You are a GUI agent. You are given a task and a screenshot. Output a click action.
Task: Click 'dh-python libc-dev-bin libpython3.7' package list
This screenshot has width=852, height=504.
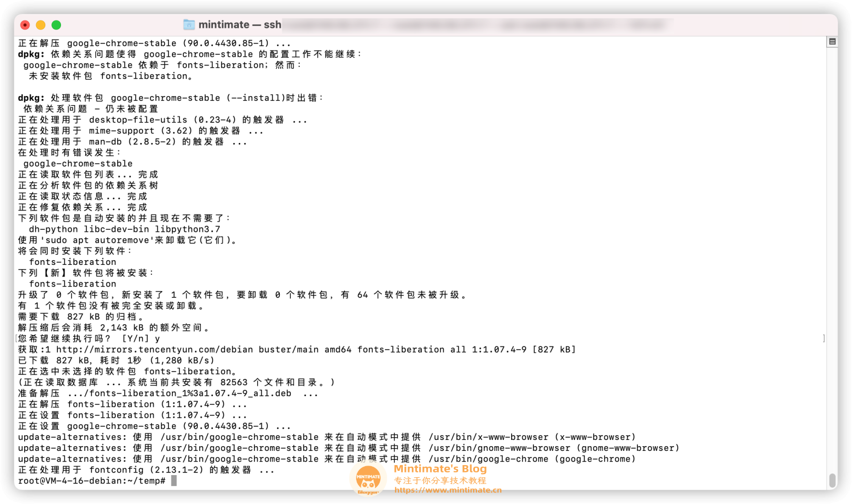(125, 229)
